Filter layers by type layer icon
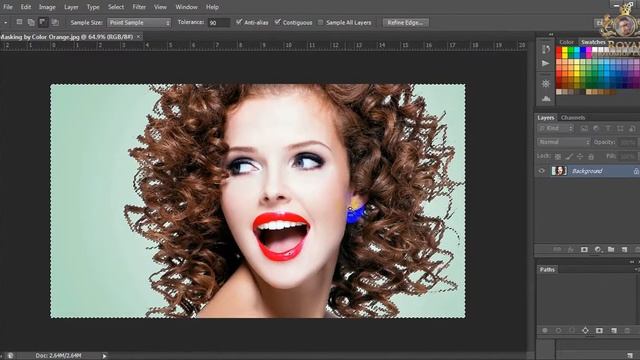 pyautogui.click(x=608, y=129)
